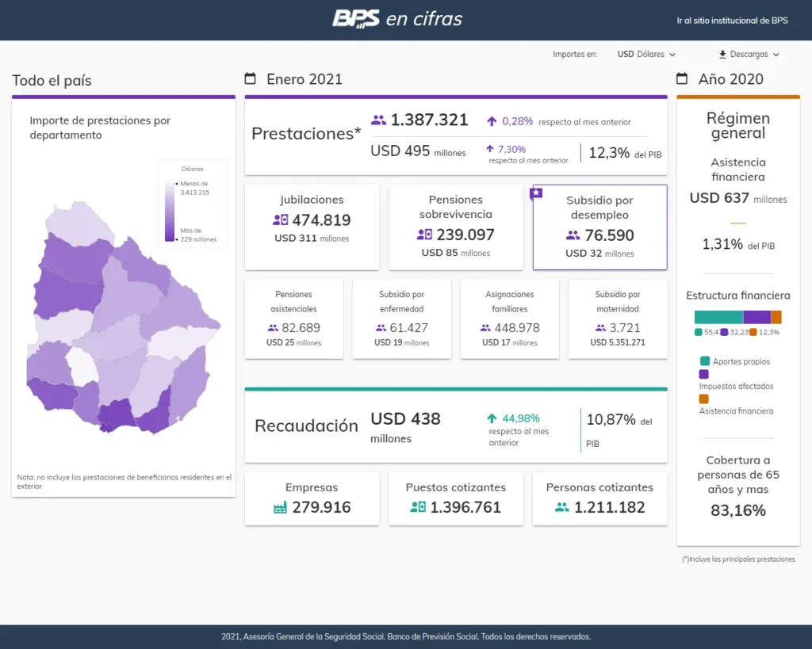Open the institutional BPS site link
Image resolution: width=812 pixels, height=649 pixels.
732,21
